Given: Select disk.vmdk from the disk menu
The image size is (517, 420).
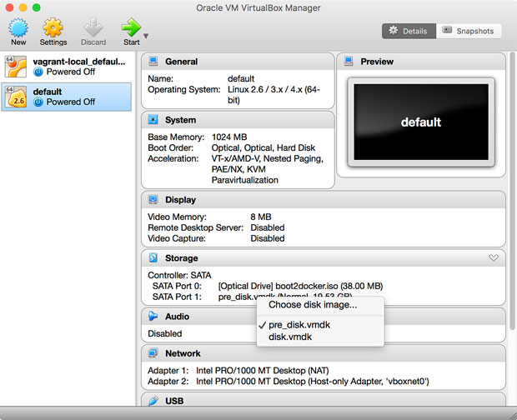Looking at the screenshot, I should pos(320,337).
